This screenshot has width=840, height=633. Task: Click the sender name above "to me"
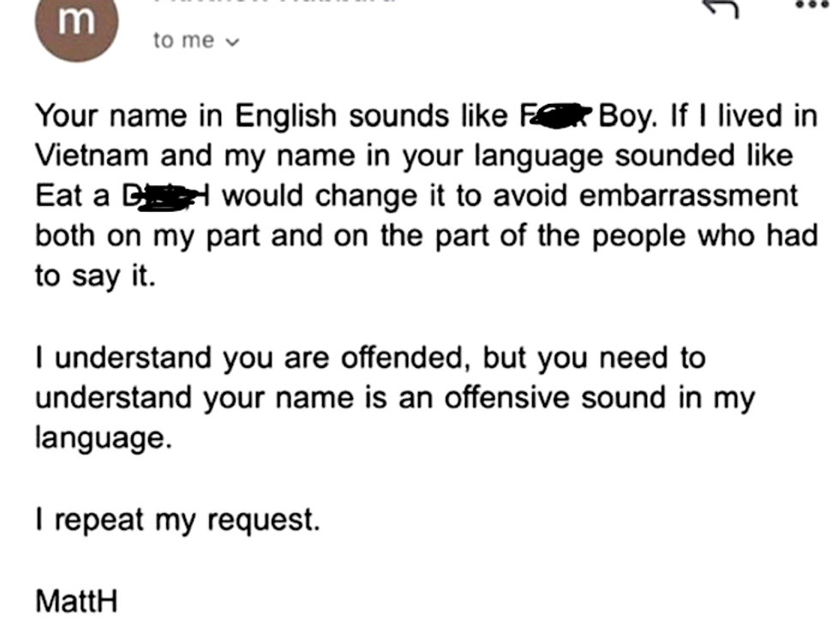[x=274, y=3]
